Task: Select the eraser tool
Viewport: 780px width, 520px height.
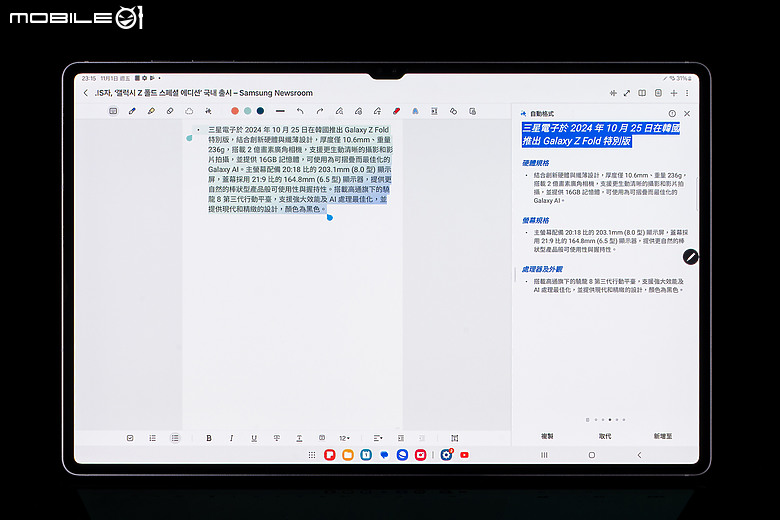Action: pos(170,111)
